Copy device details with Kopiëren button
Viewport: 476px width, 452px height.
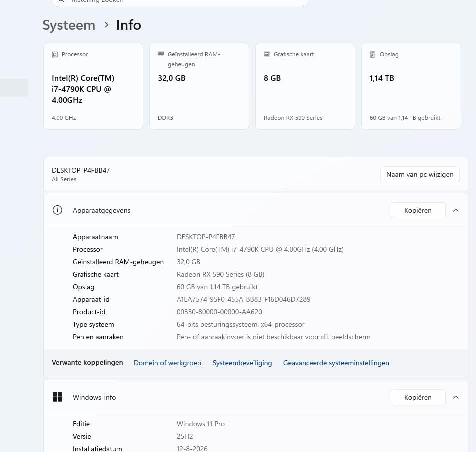coord(418,210)
